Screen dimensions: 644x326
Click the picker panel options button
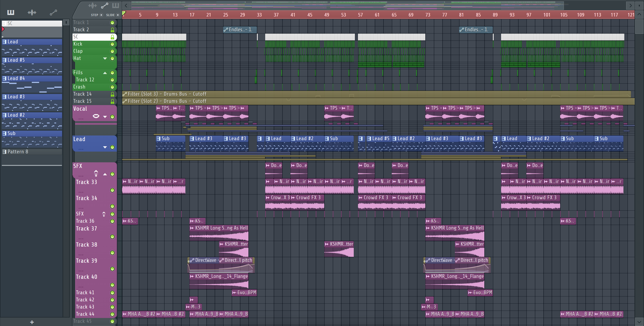tap(66, 23)
